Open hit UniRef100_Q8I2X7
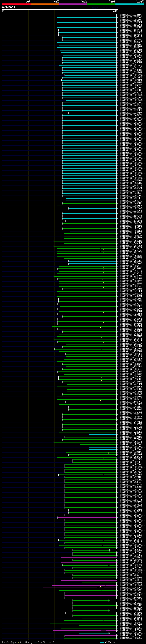Viewport: 146px width, 644px height. pyautogui.click(x=131, y=344)
